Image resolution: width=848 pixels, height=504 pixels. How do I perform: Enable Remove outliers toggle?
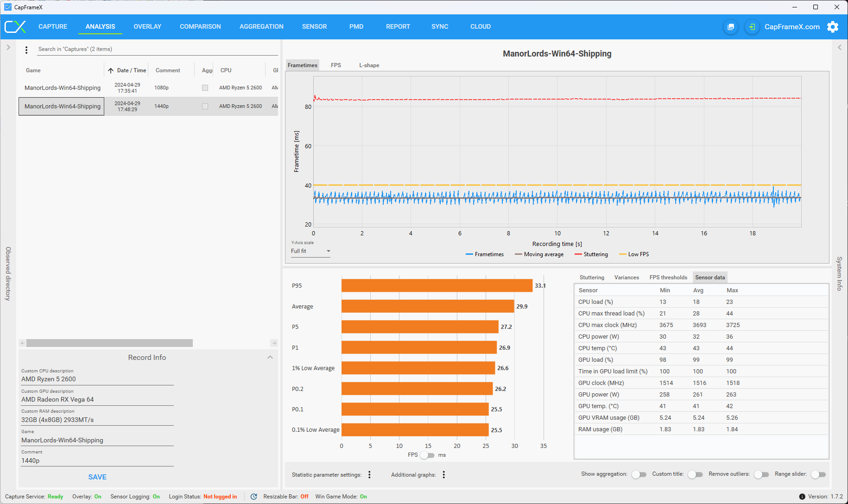761,474
